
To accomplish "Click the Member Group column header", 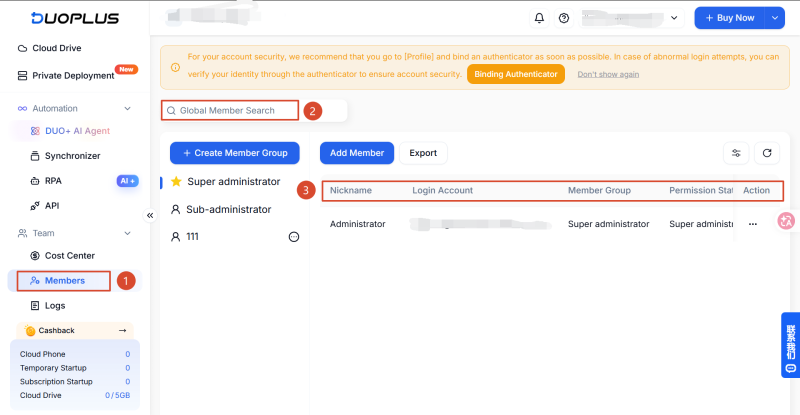I will [x=599, y=190].
